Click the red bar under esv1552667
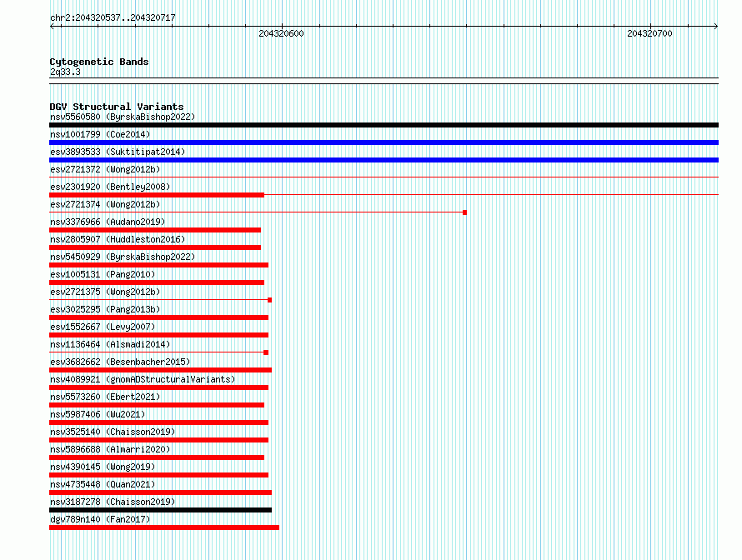 [x=158, y=335]
